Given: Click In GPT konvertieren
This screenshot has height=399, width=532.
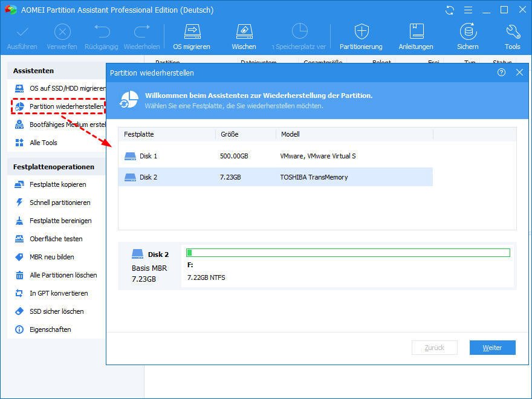Looking at the screenshot, I should 51,293.
